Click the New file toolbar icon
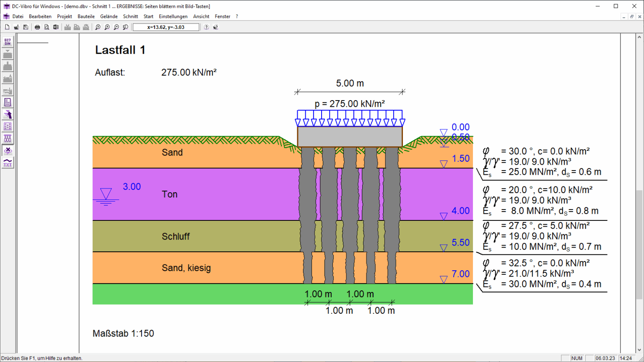The image size is (644, 362). (7, 27)
